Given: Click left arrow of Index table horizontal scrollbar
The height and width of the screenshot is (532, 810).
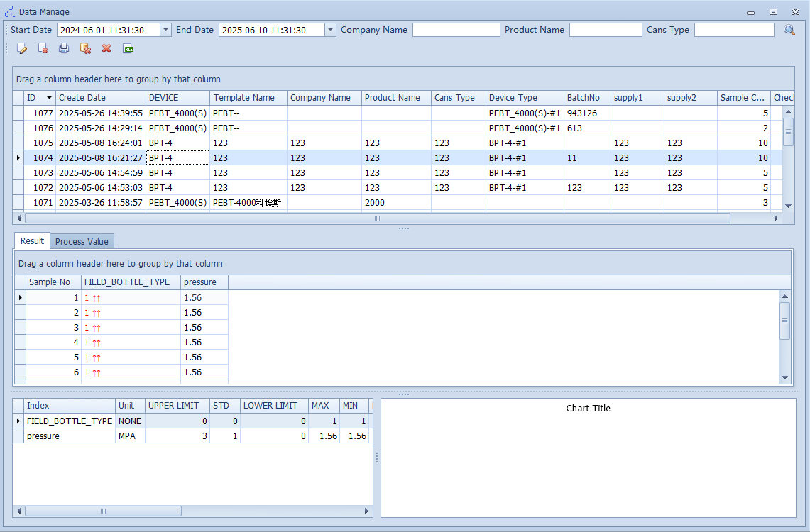Looking at the screenshot, I should coord(19,511).
